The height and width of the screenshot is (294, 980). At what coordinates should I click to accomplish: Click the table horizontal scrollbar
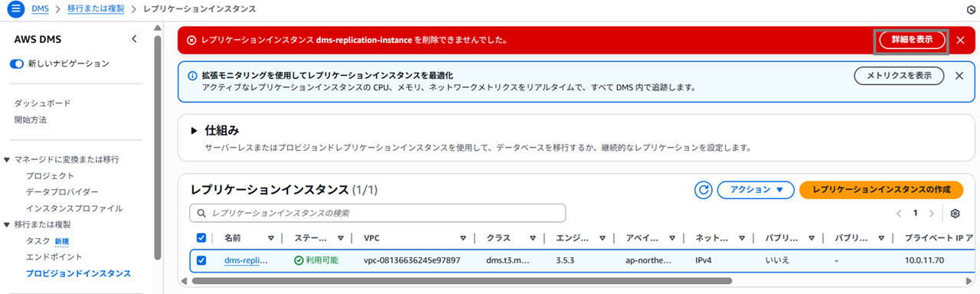[x=462, y=280]
